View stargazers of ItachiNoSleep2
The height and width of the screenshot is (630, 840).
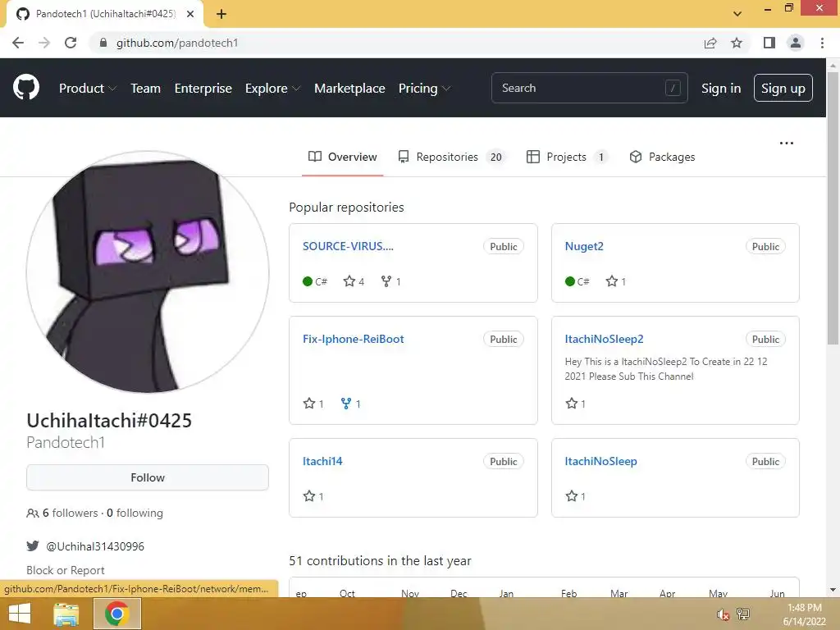pyautogui.click(x=575, y=404)
